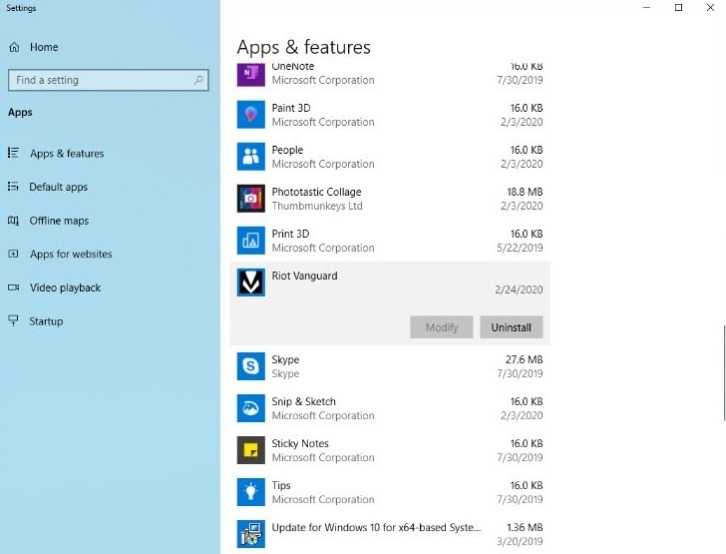
Task: Click the Skype app icon
Action: 250,366
